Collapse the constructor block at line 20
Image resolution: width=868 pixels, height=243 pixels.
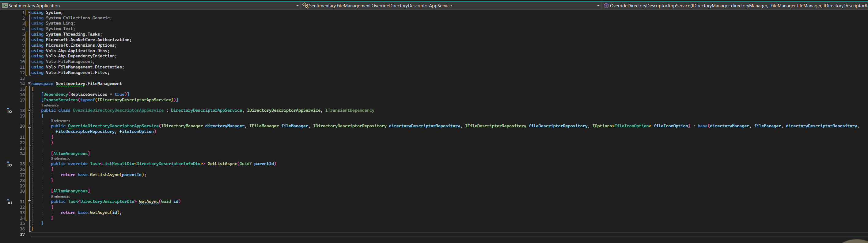29,126
